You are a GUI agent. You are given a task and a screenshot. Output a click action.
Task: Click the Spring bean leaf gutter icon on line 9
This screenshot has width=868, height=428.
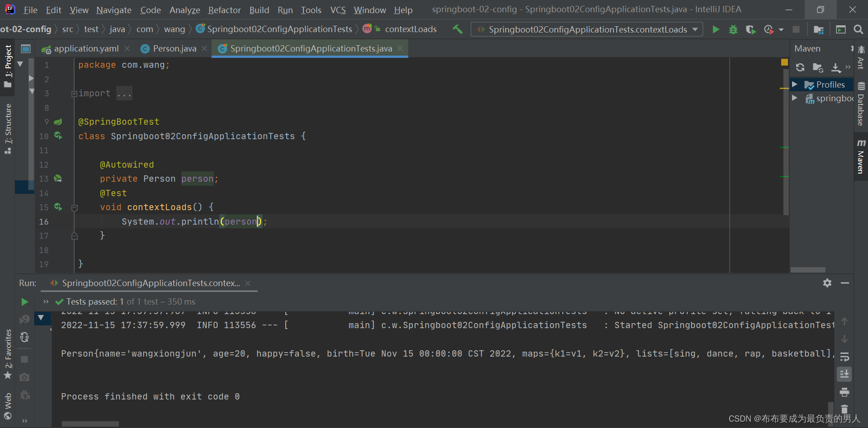click(58, 122)
